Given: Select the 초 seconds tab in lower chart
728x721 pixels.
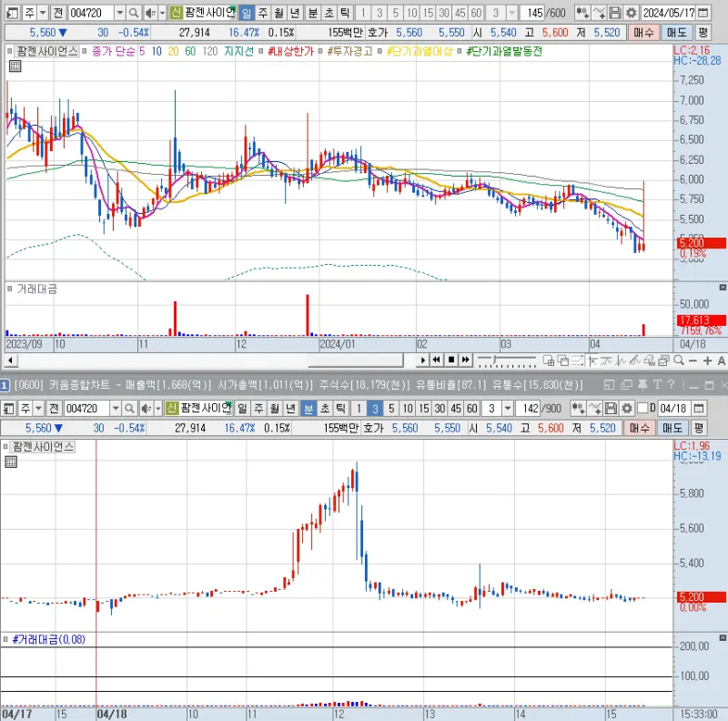Looking at the screenshot, I should (x=325, y=409).
